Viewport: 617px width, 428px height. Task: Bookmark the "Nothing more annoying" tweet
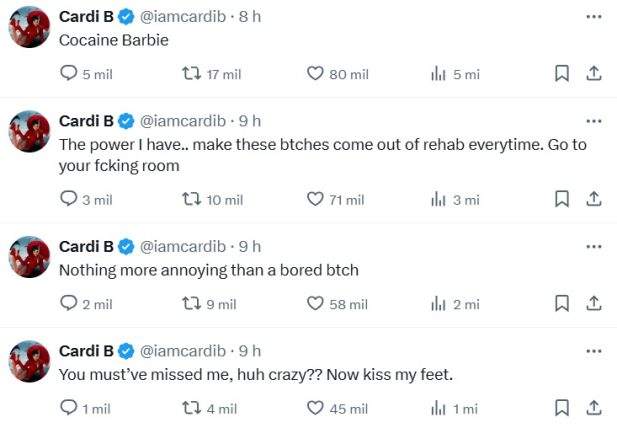(x=562, y=303)
